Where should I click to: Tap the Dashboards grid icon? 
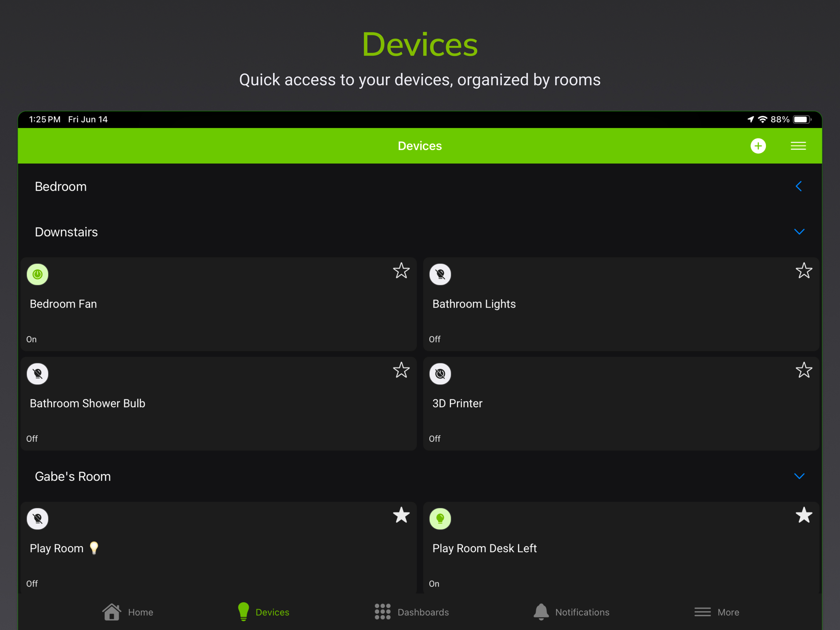[382, 612]
